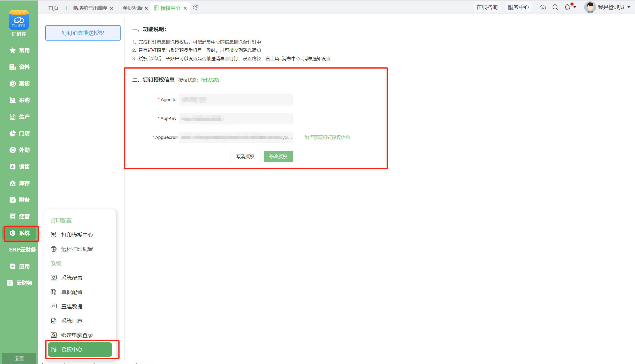The height and width of the screenshot is (364, 635).
Task: Open the 常用 favorites sidebar menu
Action: pos(19,50)
